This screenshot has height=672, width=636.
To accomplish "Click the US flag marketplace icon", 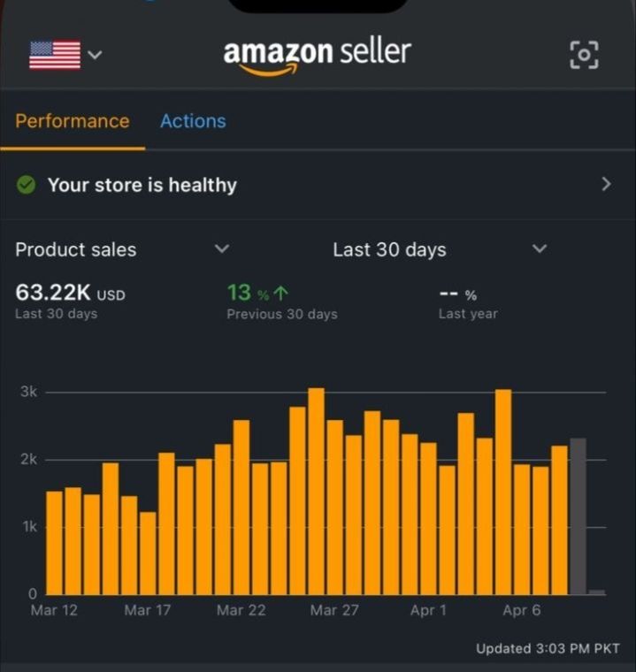I will [x=55, y=55].
